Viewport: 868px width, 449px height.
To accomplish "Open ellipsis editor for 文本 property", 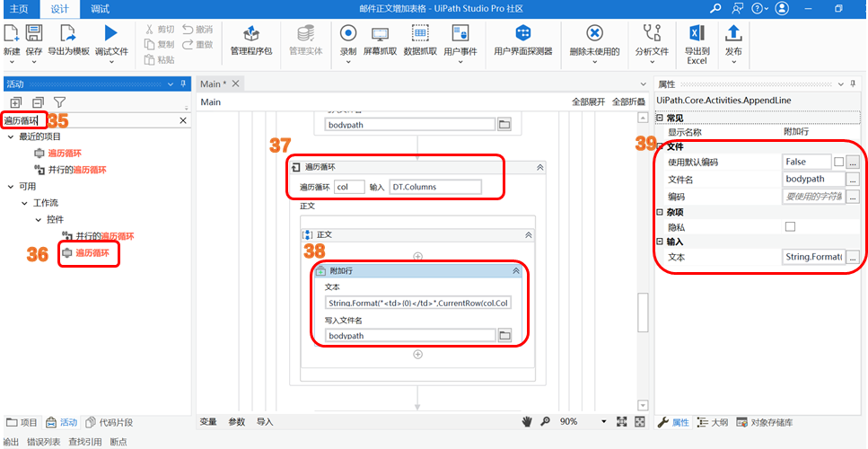I will coord(853,258).
